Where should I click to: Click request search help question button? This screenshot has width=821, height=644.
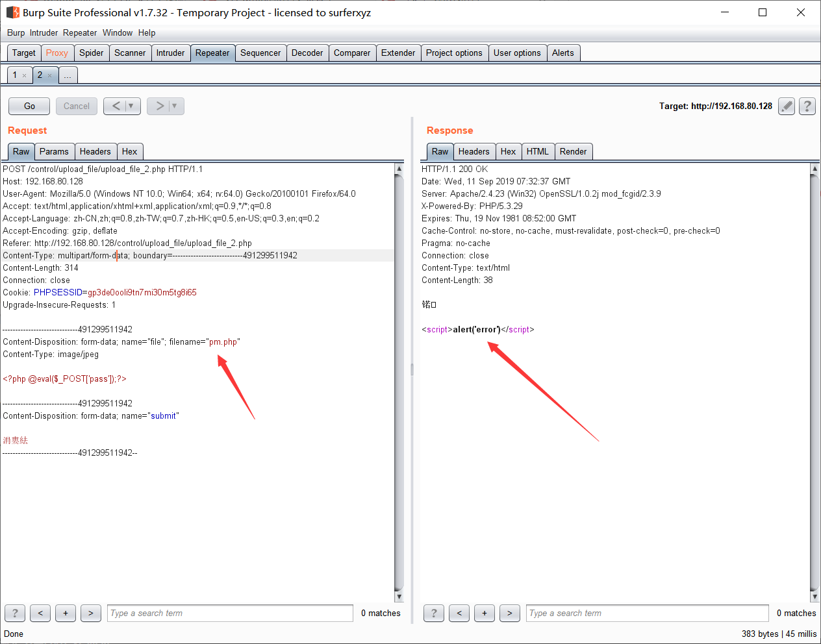[15, 613]
